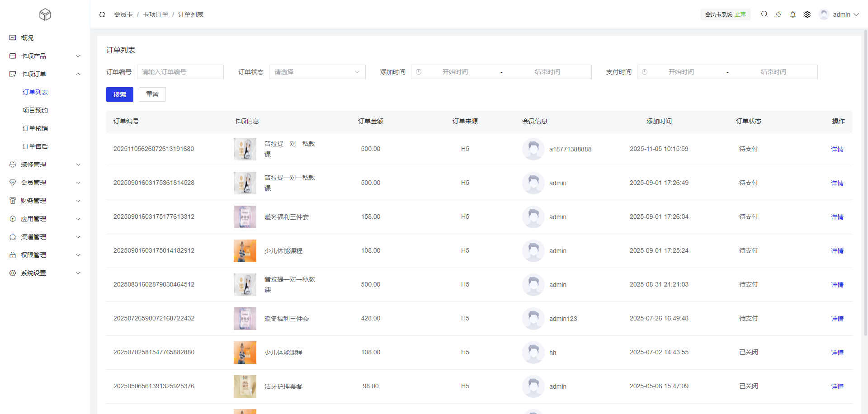The height and width of the screenshot is (414, 868).
Task: Expand the 卡项产品 sidebar menu
Action: tap(44, 56)
